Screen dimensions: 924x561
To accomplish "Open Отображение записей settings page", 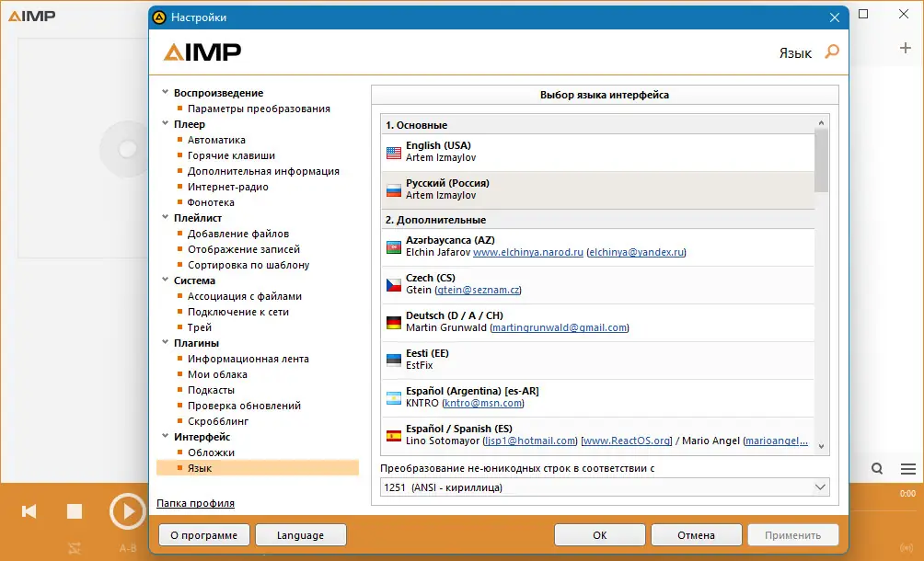I will pyautogui.click(x=243, y=249).
